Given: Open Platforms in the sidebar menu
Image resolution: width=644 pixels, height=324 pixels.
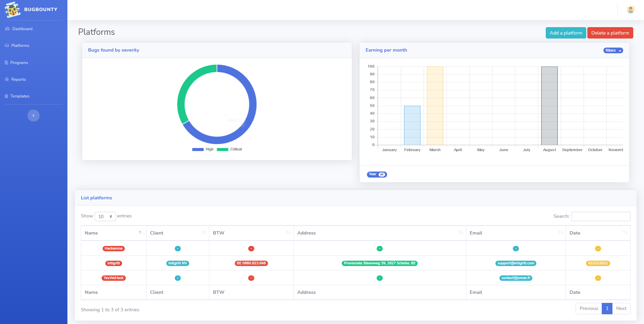Looking at the screenshot, I should click(20, 46).
